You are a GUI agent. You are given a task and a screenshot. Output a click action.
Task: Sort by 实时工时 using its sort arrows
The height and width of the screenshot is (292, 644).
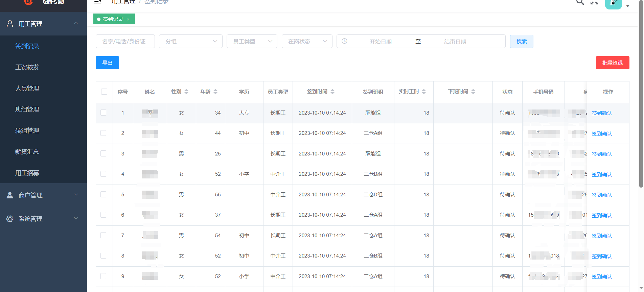(x=424, y=92)
